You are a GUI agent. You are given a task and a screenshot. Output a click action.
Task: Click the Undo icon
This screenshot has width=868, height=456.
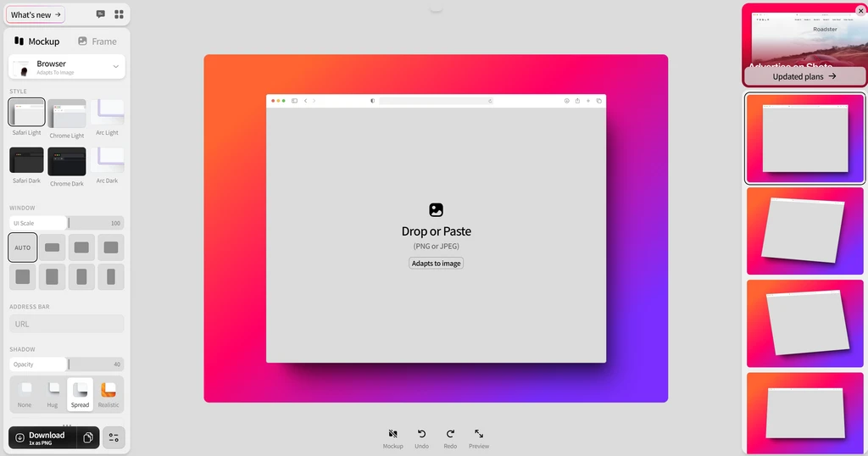(421, 434)
